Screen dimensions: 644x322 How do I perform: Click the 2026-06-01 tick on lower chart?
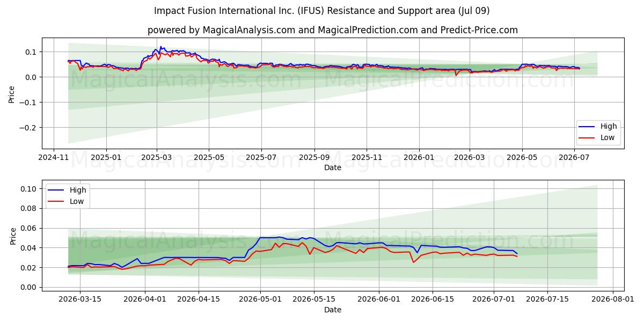tap(379, 299)
